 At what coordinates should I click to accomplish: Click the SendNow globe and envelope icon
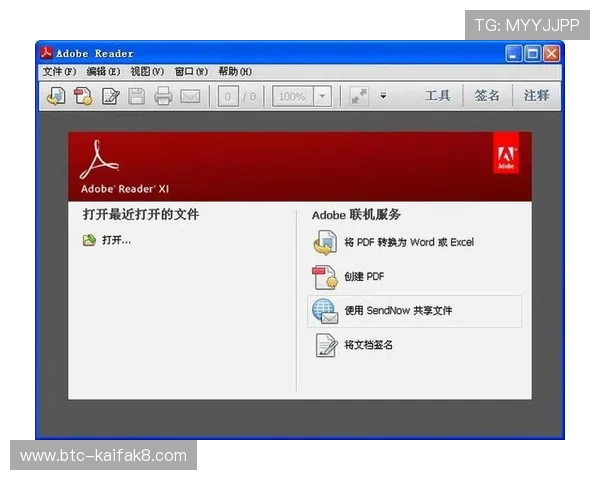click(x=325, y=311)
